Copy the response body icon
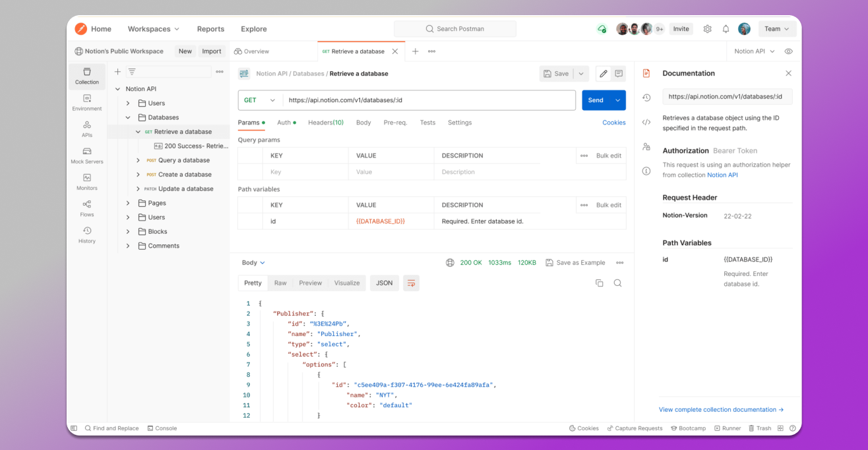 (x=599, y=283)
